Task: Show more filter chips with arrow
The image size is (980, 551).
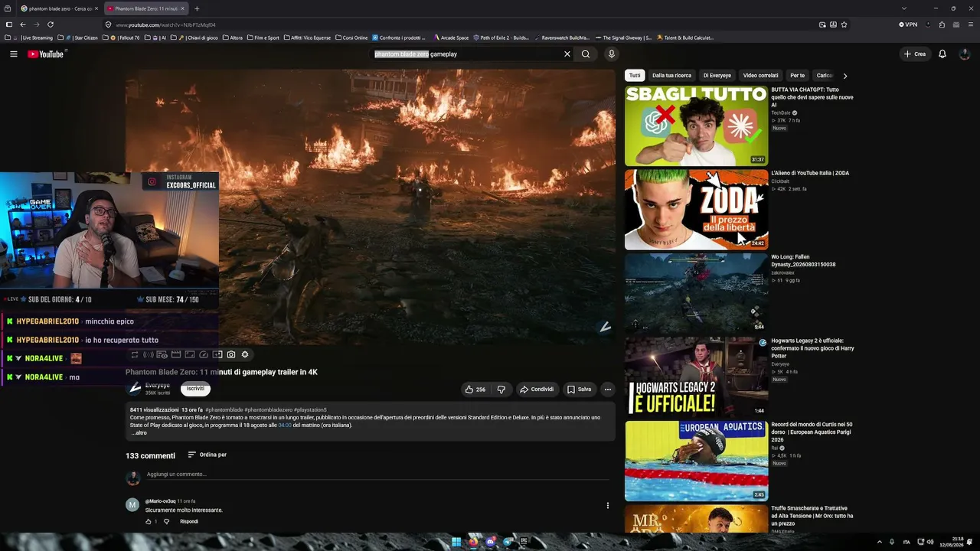Action: click(844, 76)
